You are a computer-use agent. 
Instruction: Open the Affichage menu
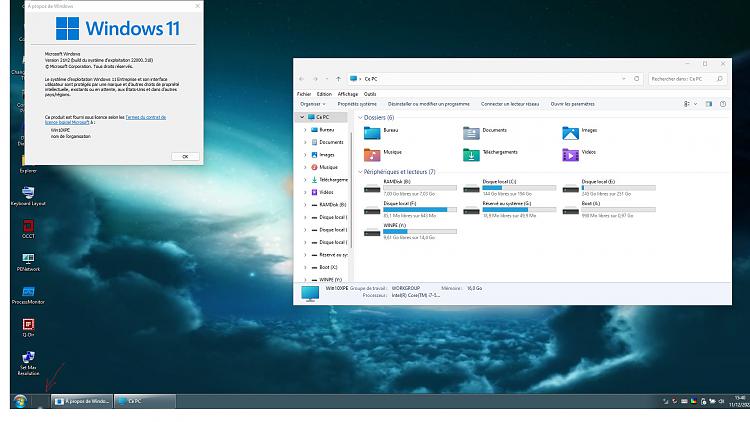tap(348, 94)
